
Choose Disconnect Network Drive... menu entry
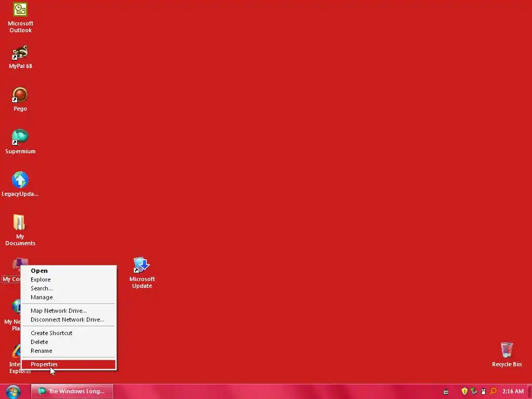69,320
